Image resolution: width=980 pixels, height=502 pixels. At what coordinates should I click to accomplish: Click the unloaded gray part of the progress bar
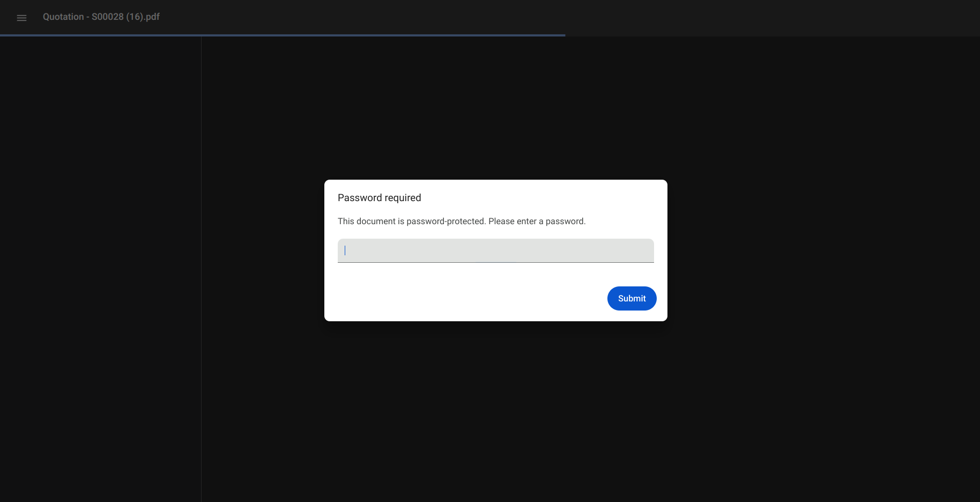[773, 35]
